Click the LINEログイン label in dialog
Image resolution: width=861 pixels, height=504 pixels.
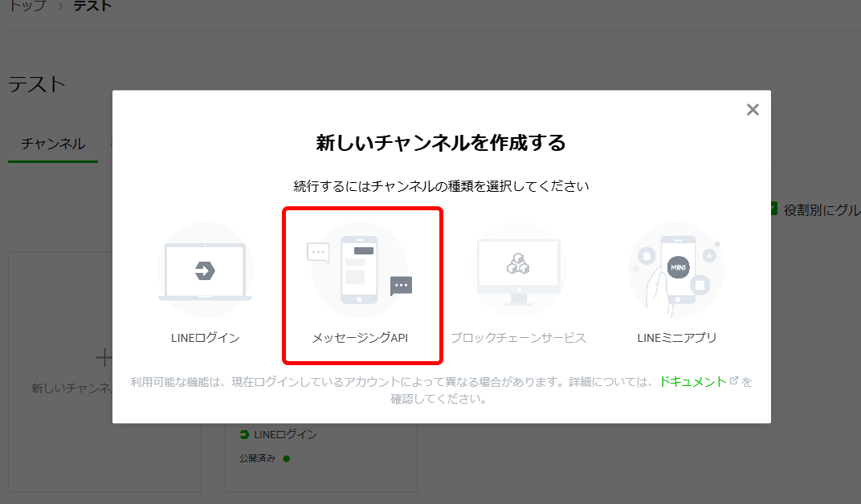[205, 338]
